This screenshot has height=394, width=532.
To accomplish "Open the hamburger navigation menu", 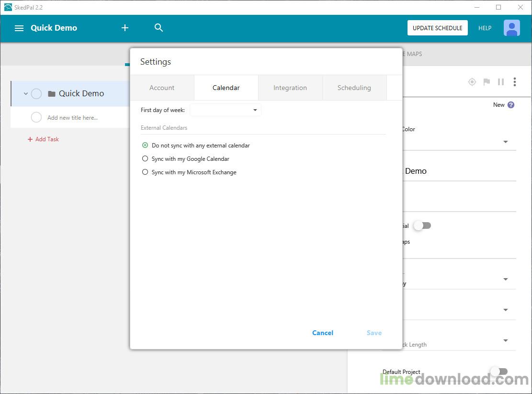I will (19, 28).
